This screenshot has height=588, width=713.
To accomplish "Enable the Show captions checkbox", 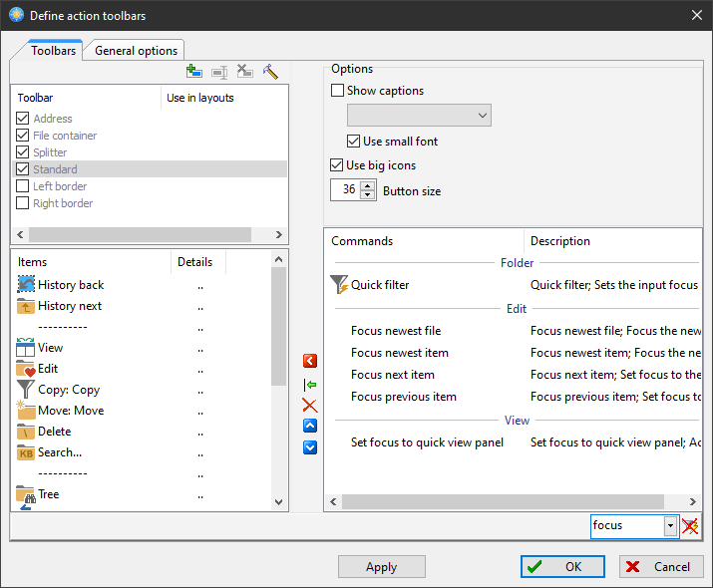I will coord(337,91).
